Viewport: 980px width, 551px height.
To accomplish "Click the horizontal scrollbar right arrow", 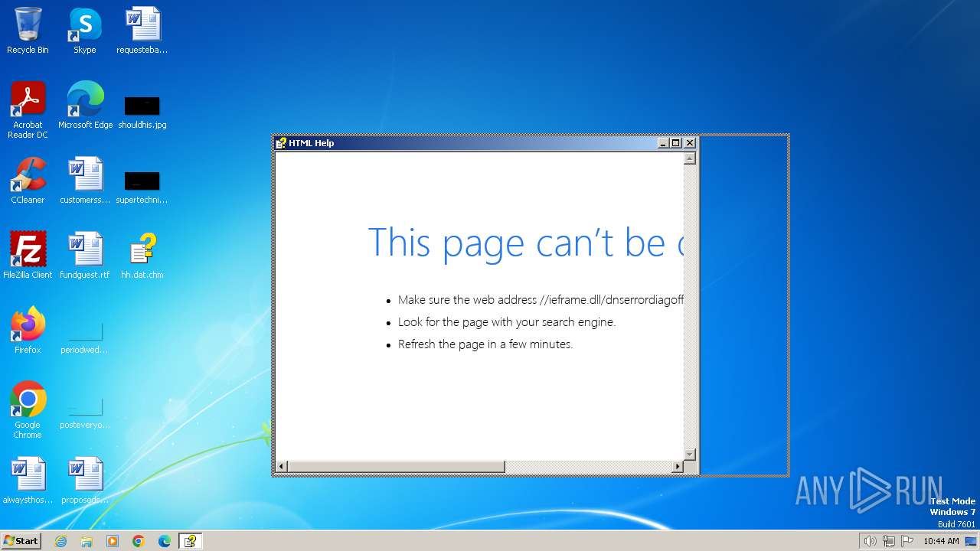I will (677, 466).
